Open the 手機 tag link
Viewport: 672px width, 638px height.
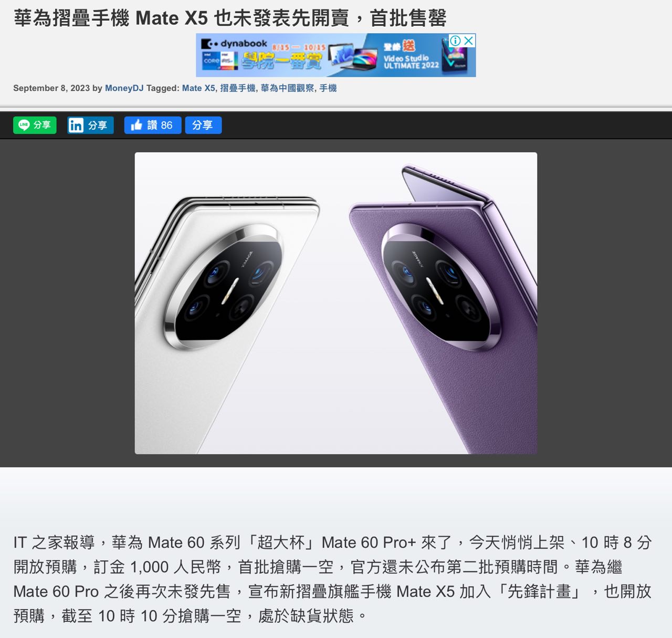pyautogui.click(x=328, y=88)
